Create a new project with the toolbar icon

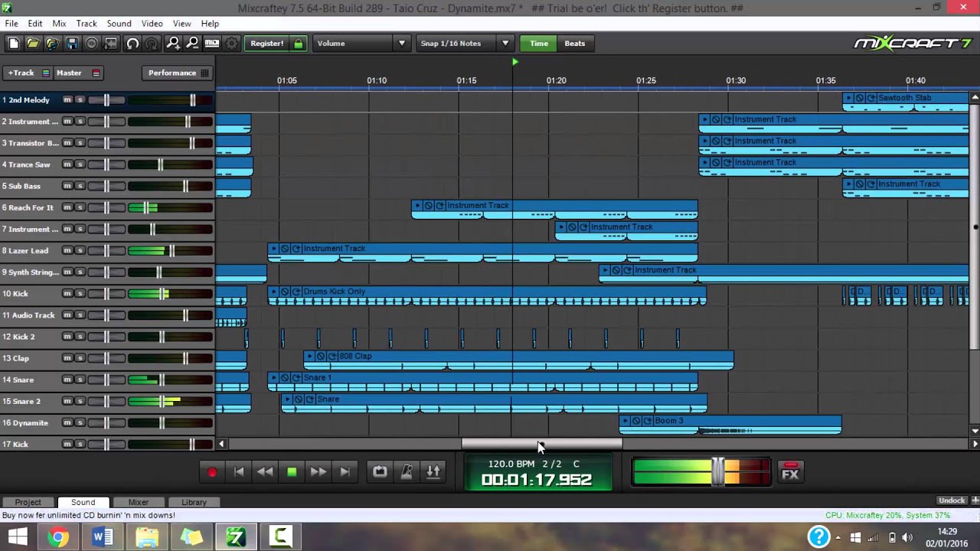point(14,44)
